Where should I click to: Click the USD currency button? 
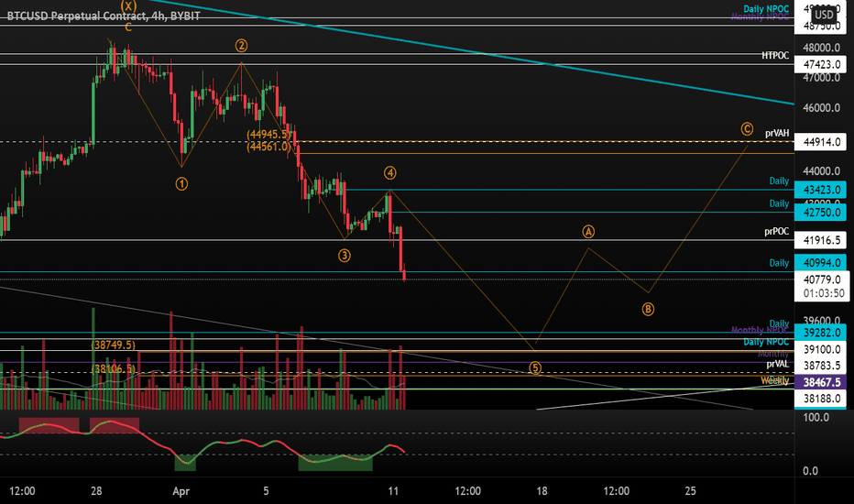pos(824,15)
